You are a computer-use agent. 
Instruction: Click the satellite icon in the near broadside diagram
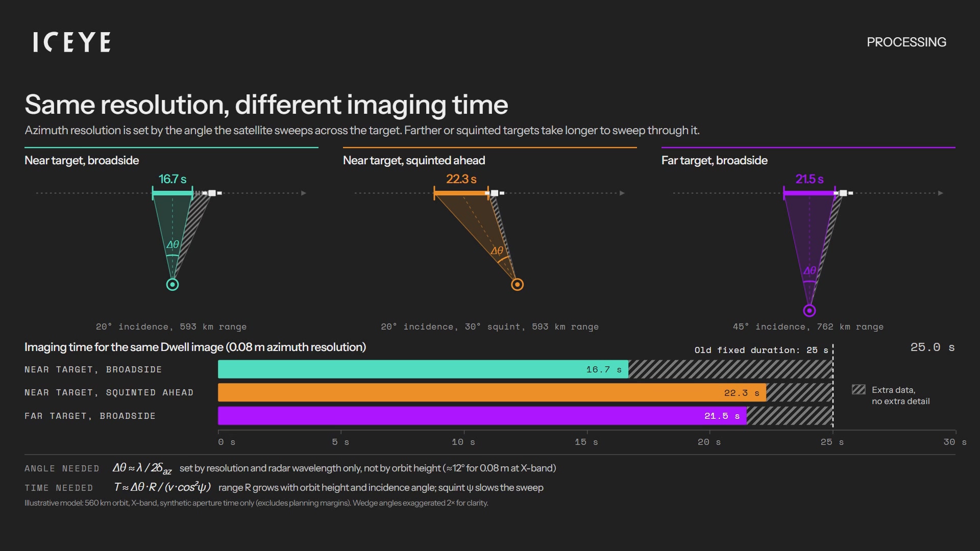[x=212, y=193]
